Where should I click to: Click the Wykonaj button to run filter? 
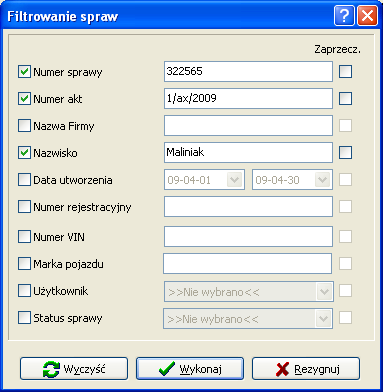click(x=190, y=369)
